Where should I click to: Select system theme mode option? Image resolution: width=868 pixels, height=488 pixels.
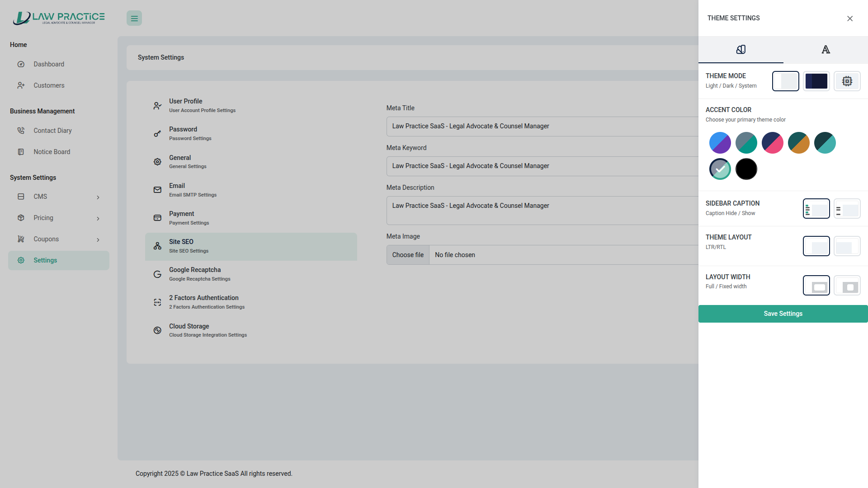(847, 81)
